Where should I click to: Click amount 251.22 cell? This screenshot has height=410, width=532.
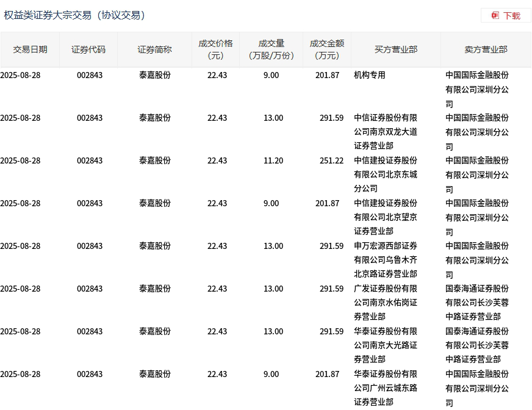coord(331,160)
